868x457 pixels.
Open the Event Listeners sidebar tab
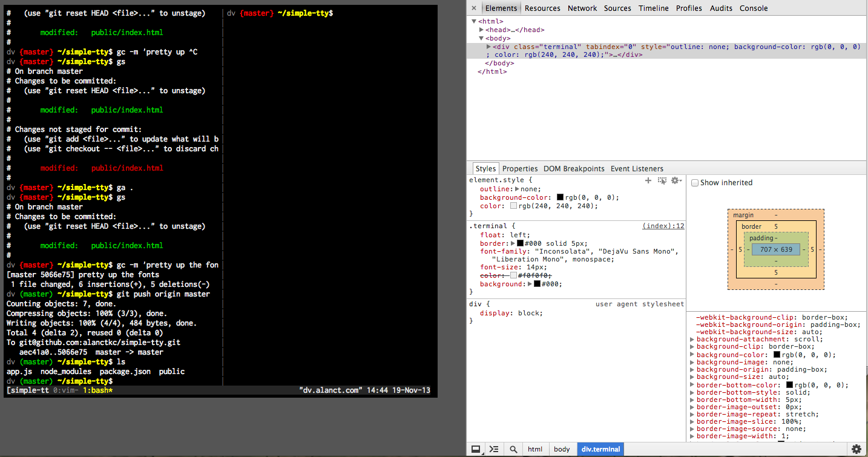pyautogui.click(x=637, y=169)
